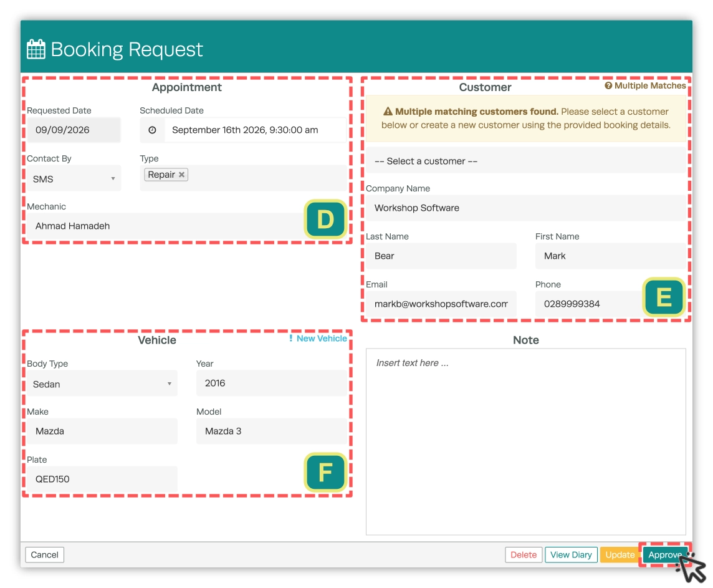Click the Company Name field

[x=525, y=208]
